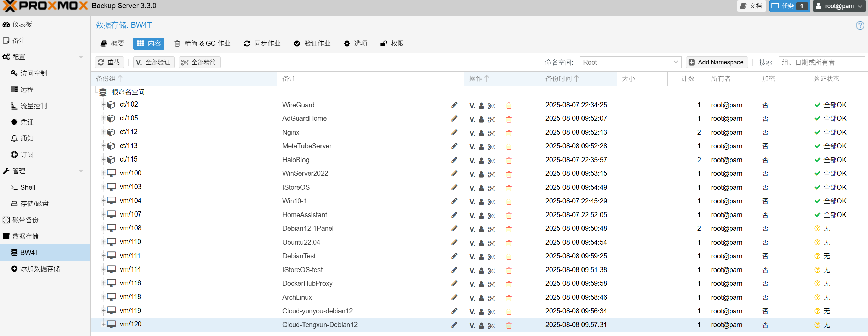
Task: Switch to the 概要 tab
Action: point(112,43)
